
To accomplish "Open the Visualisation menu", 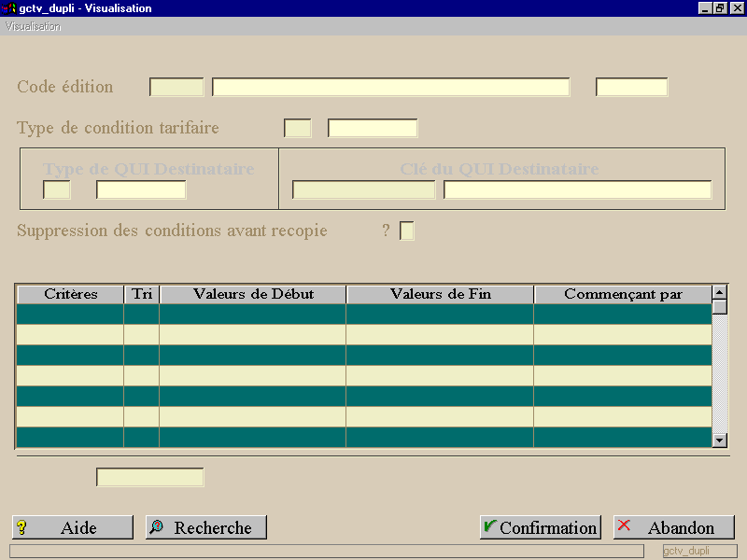I will [33, 27].
